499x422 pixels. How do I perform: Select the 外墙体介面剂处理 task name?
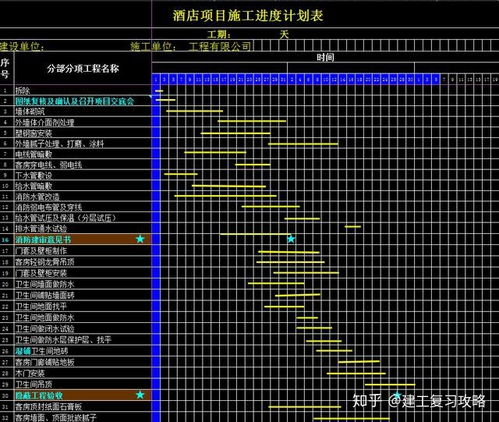(x=45, y=122)
